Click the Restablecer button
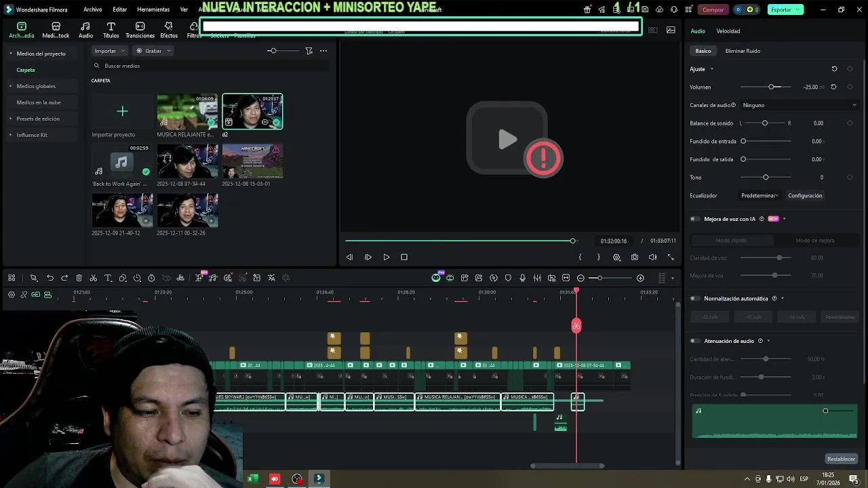Viewport: 868px width, 488px height. (841, 459)
